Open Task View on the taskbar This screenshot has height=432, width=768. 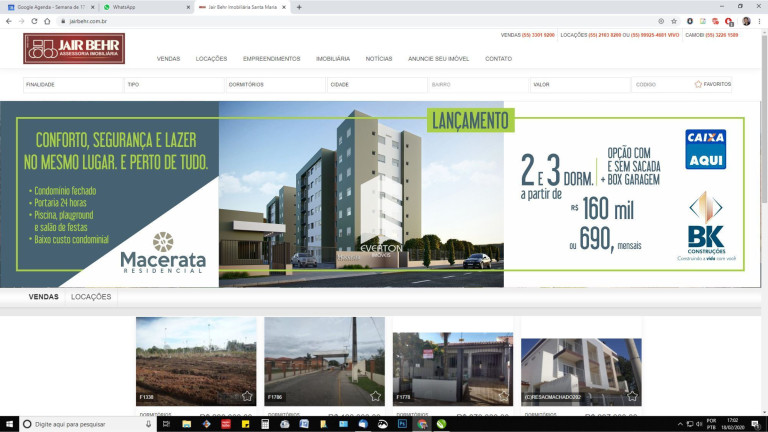pos(166,424)
